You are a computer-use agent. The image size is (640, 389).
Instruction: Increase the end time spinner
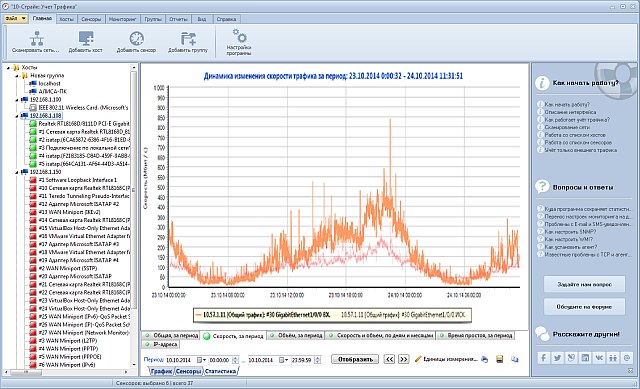point(318,358)
